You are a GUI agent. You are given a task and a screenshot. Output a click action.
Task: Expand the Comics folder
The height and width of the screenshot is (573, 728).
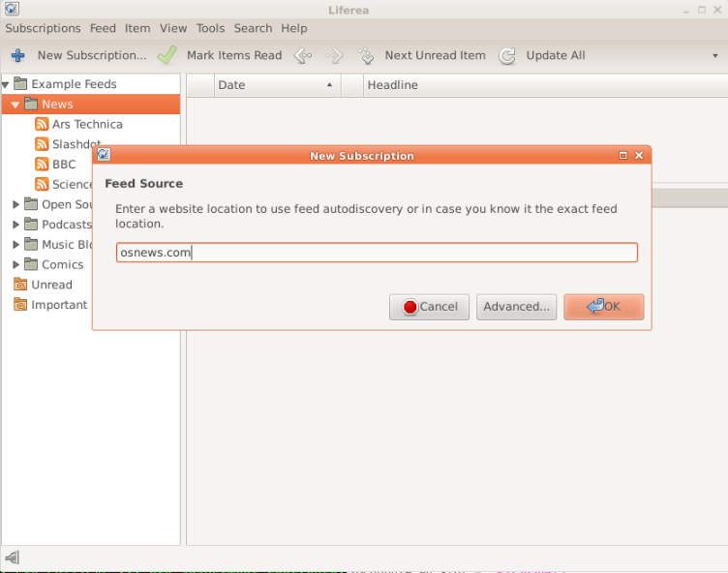coord(16,264)
